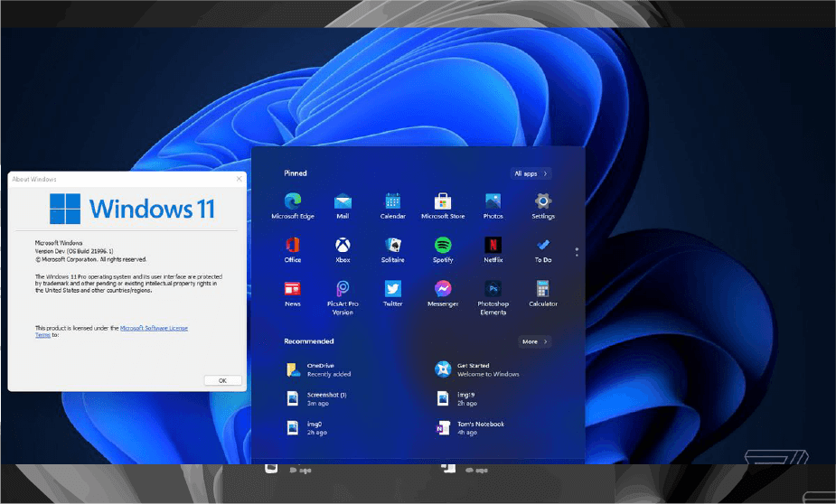
Task: Open Spotify from the Start menu
Action: click(443, 250)
